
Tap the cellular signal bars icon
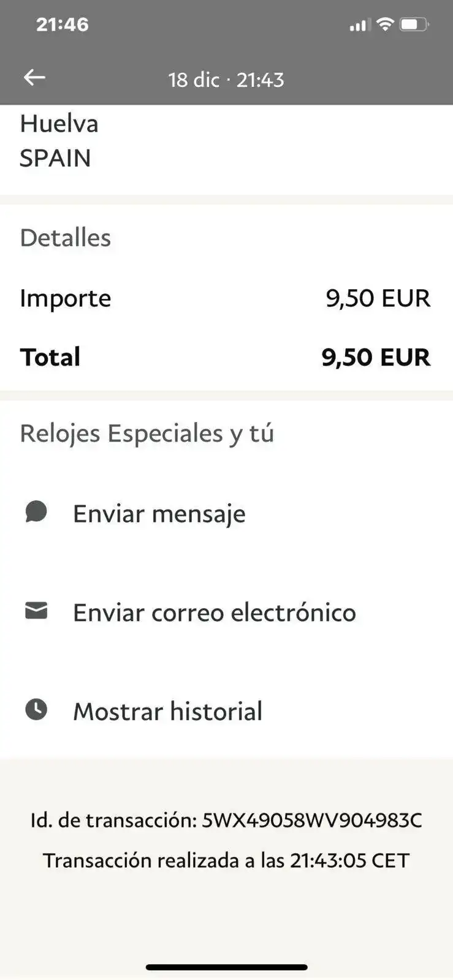(359, 25)
